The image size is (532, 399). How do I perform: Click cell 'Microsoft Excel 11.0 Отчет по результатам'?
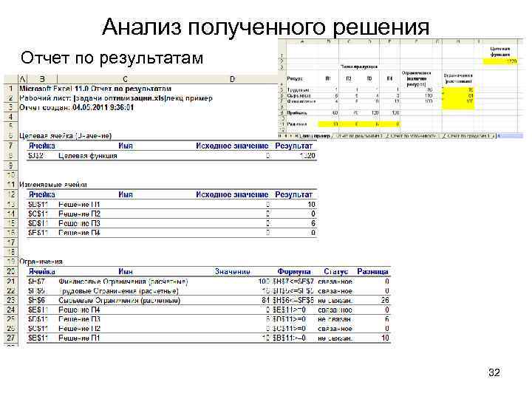95,89
